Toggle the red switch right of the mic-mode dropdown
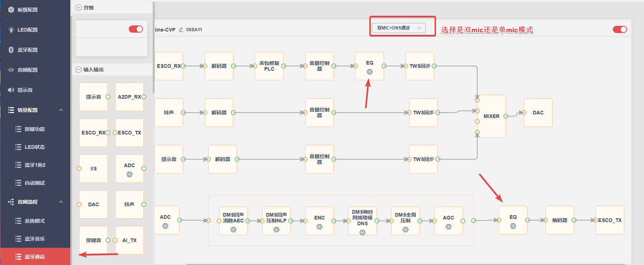Image resolution: width=644 pixels, height=265 pixels. (x=620, y=29)
